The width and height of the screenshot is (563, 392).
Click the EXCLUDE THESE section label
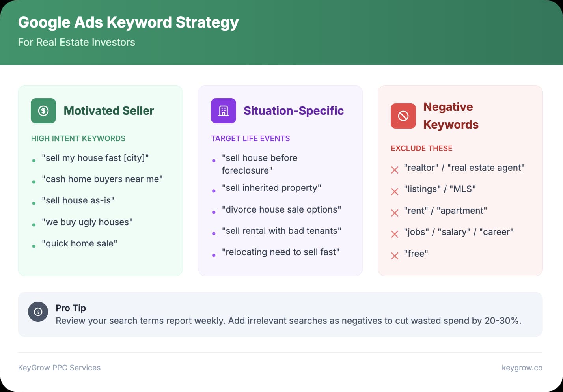(x=421, y=148)
